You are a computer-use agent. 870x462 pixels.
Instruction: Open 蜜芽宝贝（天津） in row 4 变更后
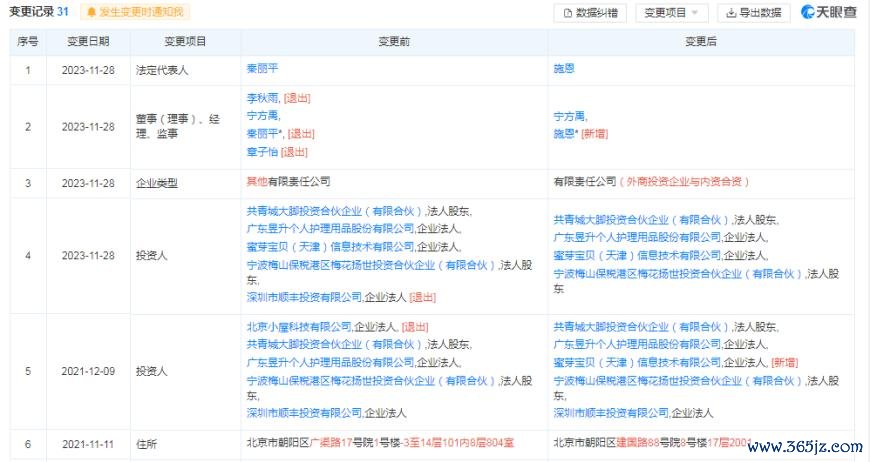tap(638, 256)
